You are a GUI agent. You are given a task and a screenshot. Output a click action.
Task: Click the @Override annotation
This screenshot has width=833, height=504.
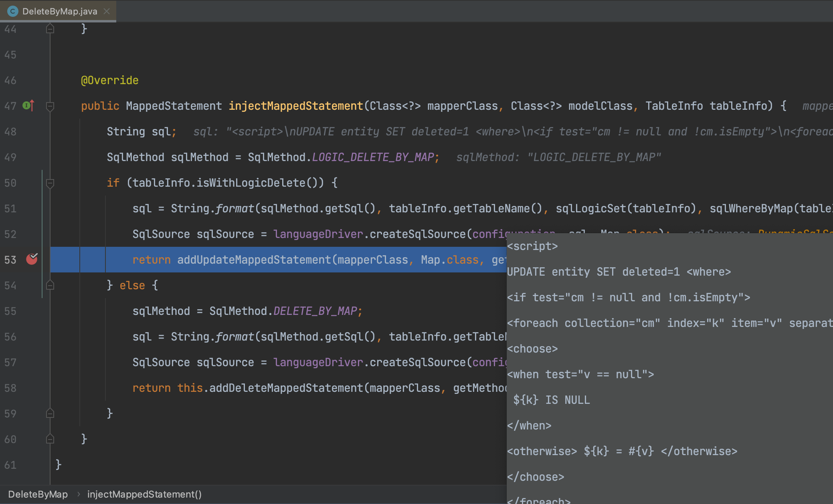(x=109, y=81)
